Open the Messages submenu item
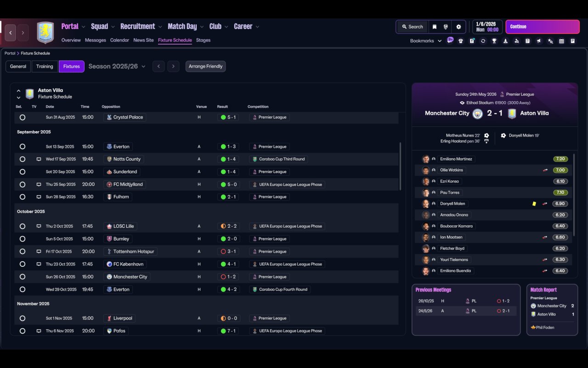 point(96,40)
